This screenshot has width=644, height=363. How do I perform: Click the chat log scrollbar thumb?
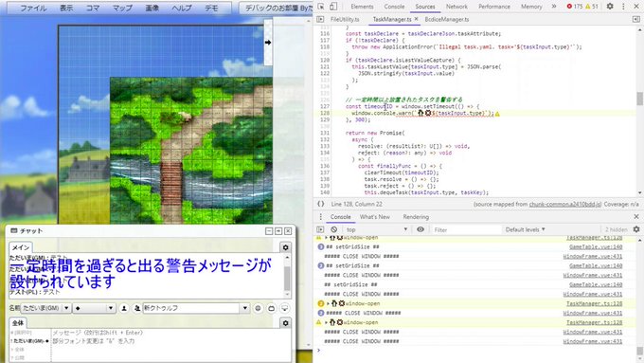(x=287, y=279)
